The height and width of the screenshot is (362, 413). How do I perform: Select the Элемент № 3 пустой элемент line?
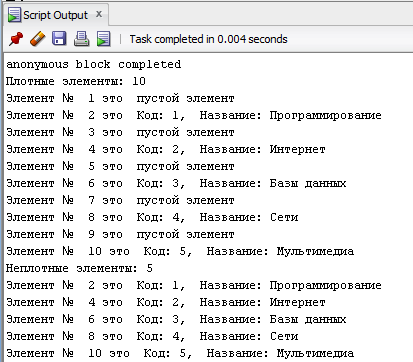tap(120, 132)
